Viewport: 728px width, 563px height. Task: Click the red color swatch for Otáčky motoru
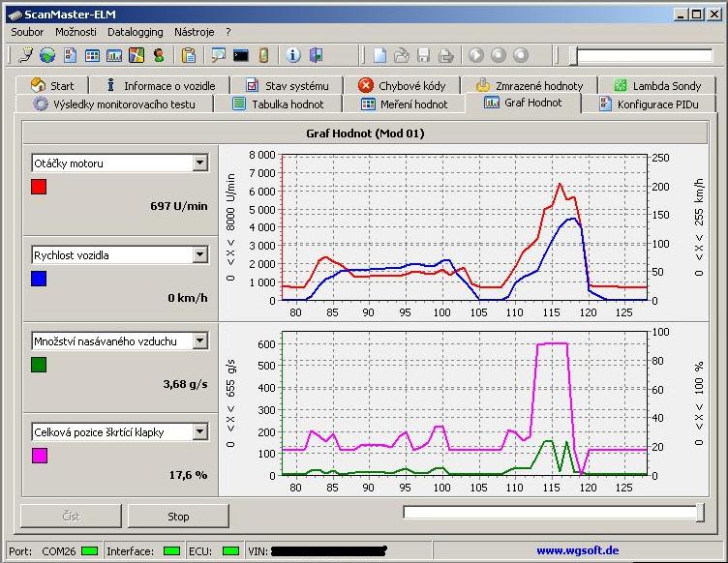click(x=39, y=187)
